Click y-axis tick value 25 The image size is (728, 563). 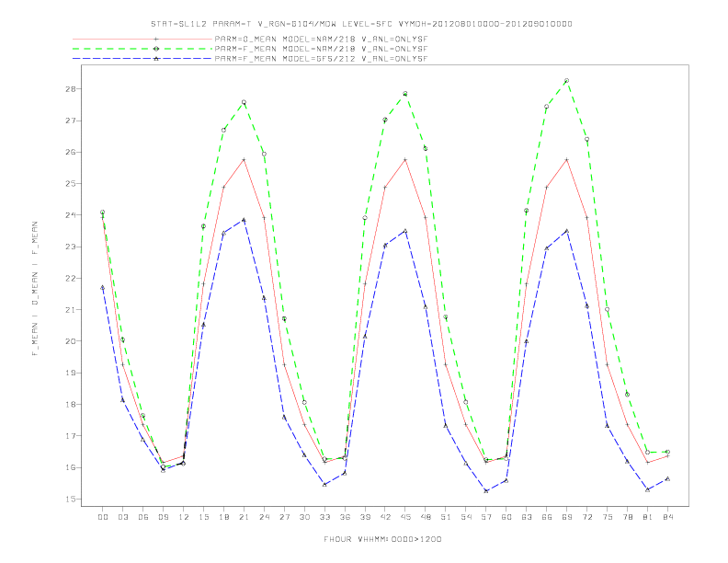click(71, 184)
